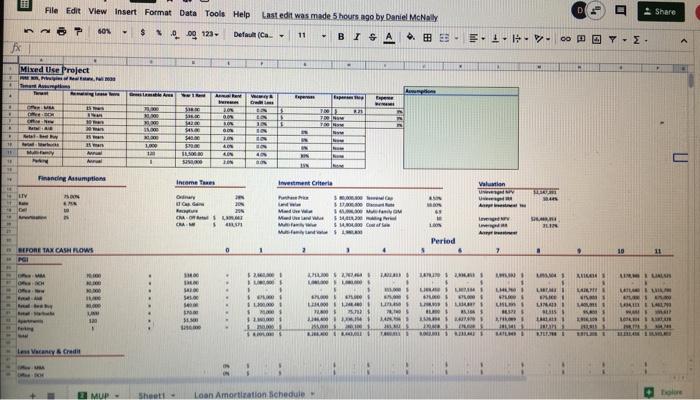
Task: Toggle strikethrough formatting
Action: point(372,38)
